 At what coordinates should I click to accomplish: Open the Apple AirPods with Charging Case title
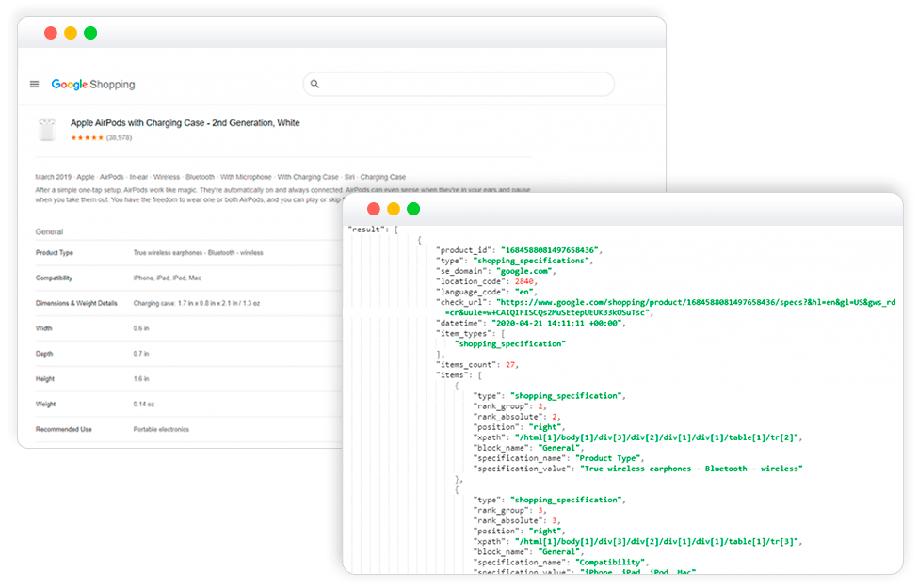185,123
